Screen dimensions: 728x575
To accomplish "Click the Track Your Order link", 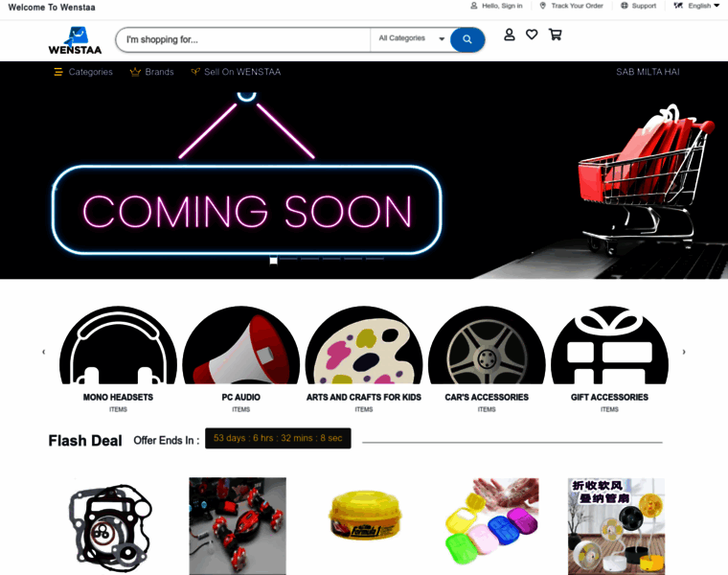I will point(577,6).
